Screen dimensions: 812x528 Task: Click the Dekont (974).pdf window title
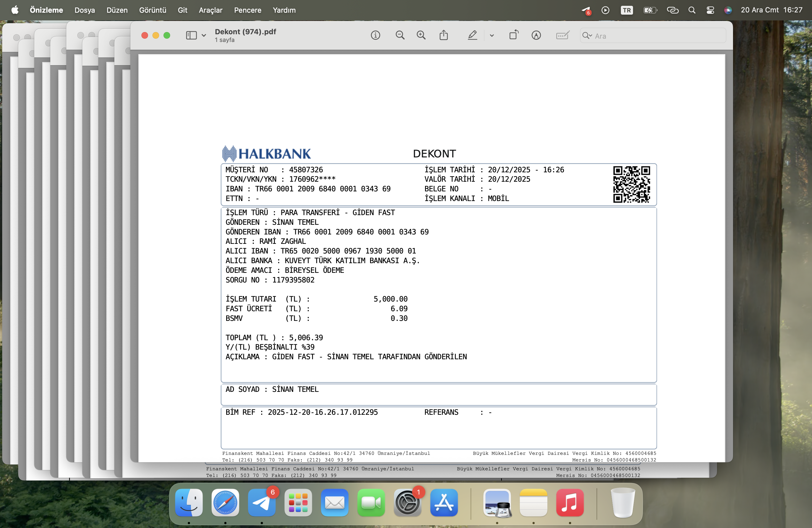[x=245, y=32]
